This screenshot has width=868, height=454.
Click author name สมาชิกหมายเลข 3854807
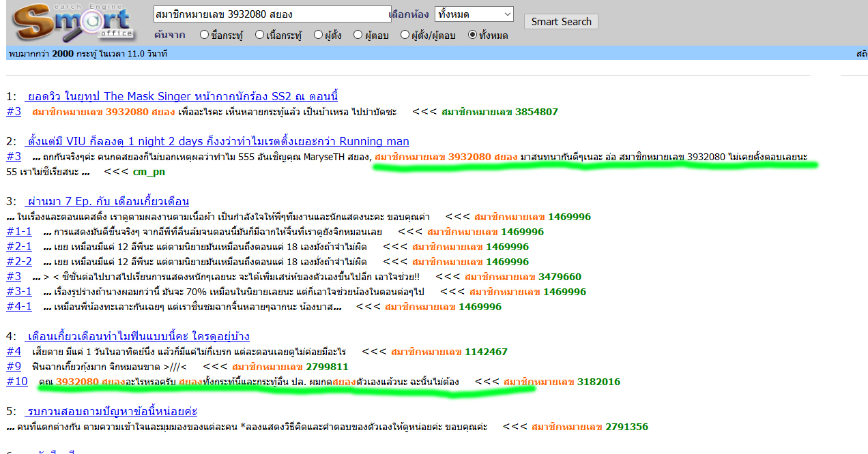(500, 112)
